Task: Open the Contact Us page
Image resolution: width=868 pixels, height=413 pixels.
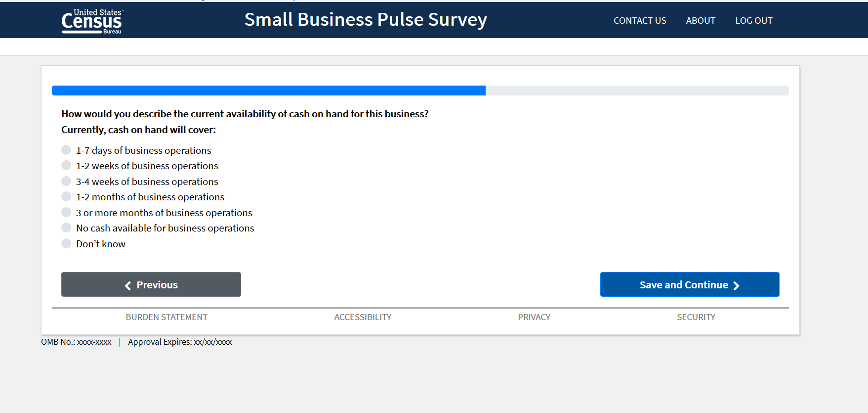Action: coord(640,21)
